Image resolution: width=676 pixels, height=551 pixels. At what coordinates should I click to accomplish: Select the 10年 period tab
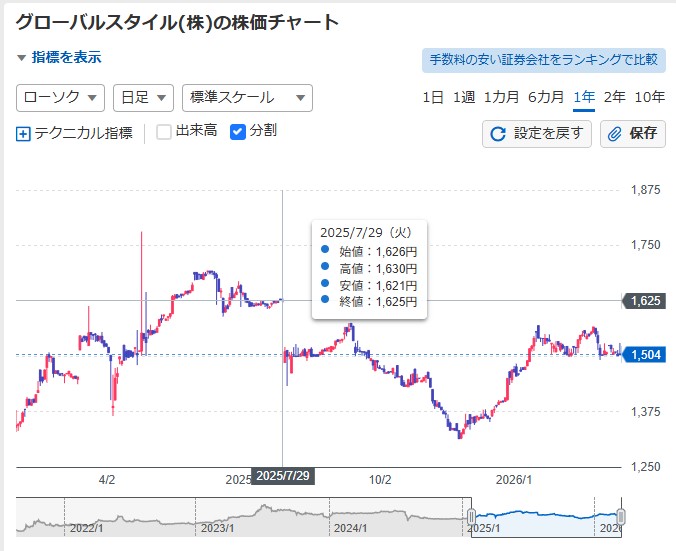click(650, 97)
